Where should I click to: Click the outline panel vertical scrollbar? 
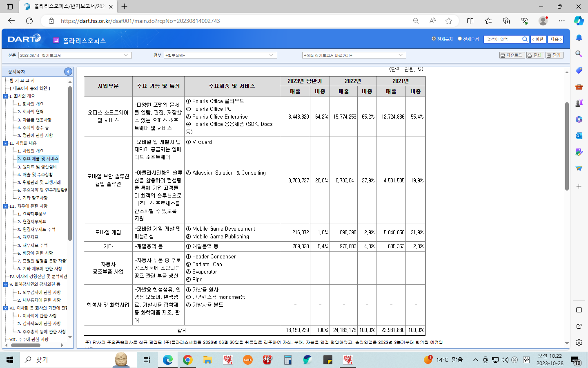coord(70,164)
